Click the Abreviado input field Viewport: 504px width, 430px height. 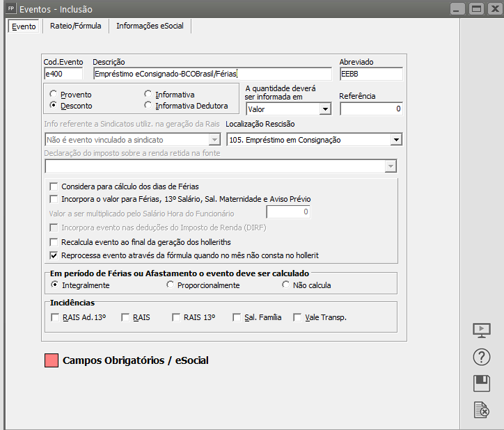(370, 74)
